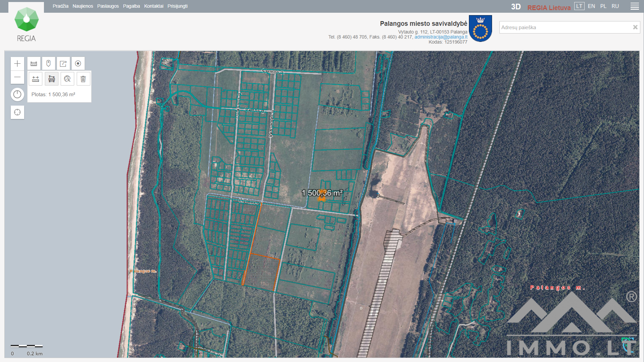This screenshot has height=362, width=644.
Task: Select the distance measuring tool
Action: [x=36, y=79]
